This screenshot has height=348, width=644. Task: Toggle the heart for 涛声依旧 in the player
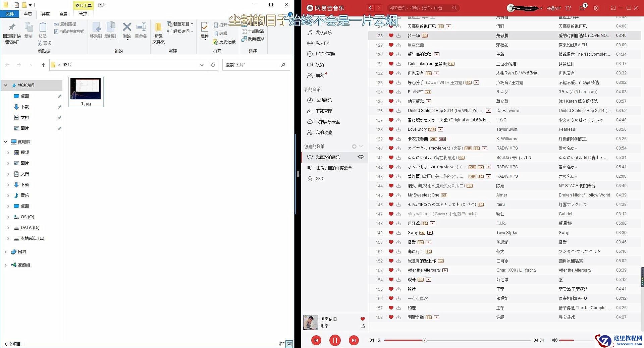point(362,319)
